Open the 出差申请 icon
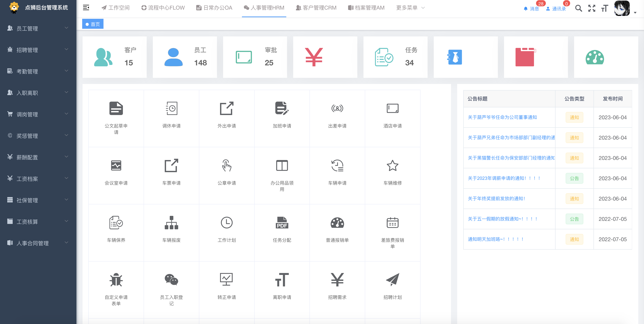644x324 pixels. pyautogui.click(x=337, y=108)
